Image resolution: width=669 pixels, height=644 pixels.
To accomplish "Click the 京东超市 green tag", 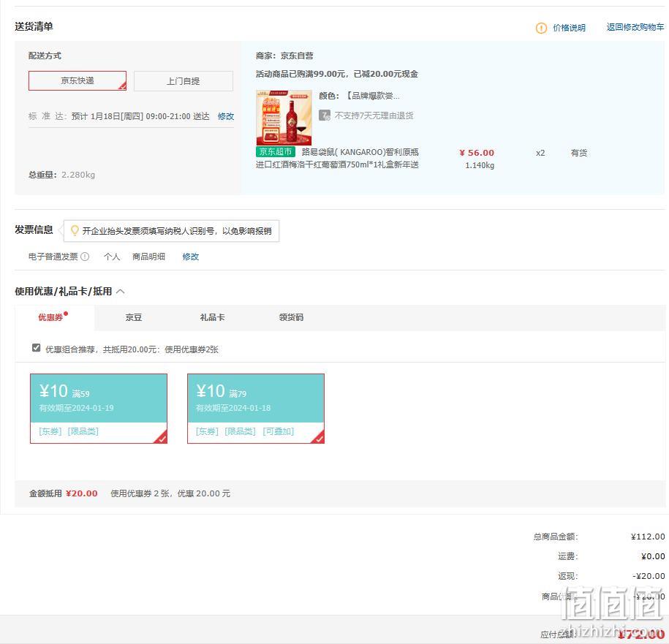I will pyautogui.click(x=276, y=152).
